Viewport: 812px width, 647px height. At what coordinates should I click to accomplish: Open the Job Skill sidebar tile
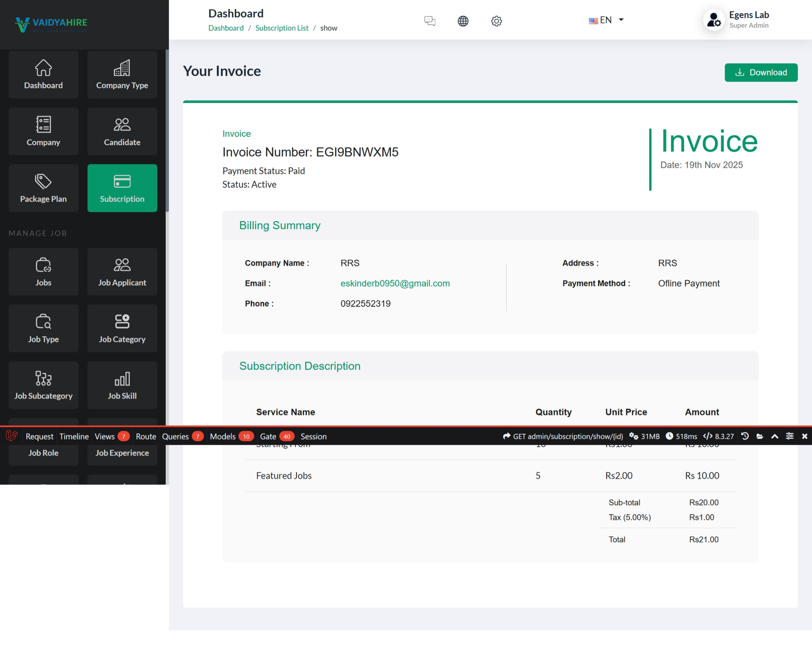tap(122, 385)
